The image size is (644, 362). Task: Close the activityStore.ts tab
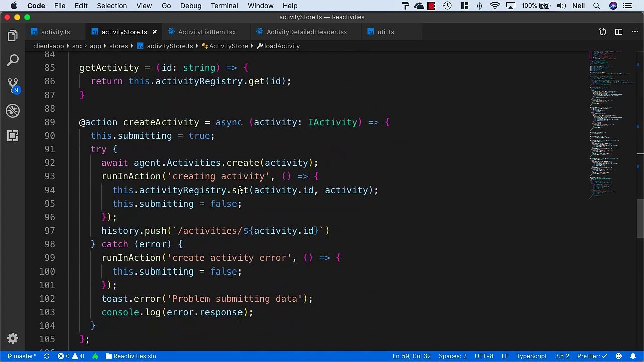point(154,32)
